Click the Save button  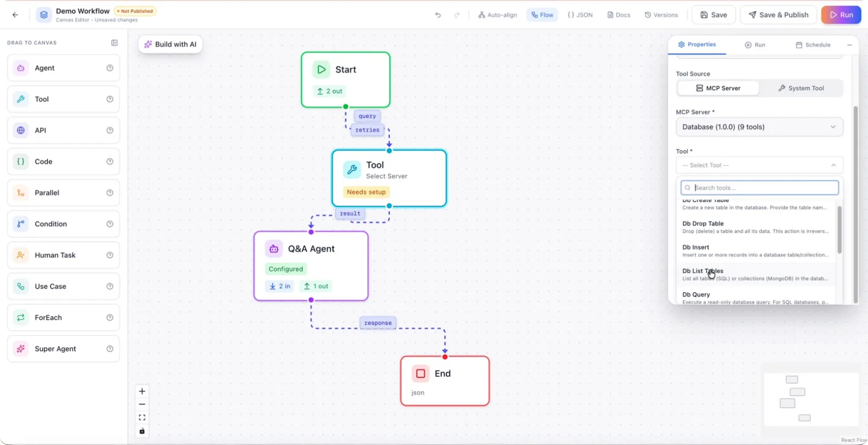click(x=713, y=15)
